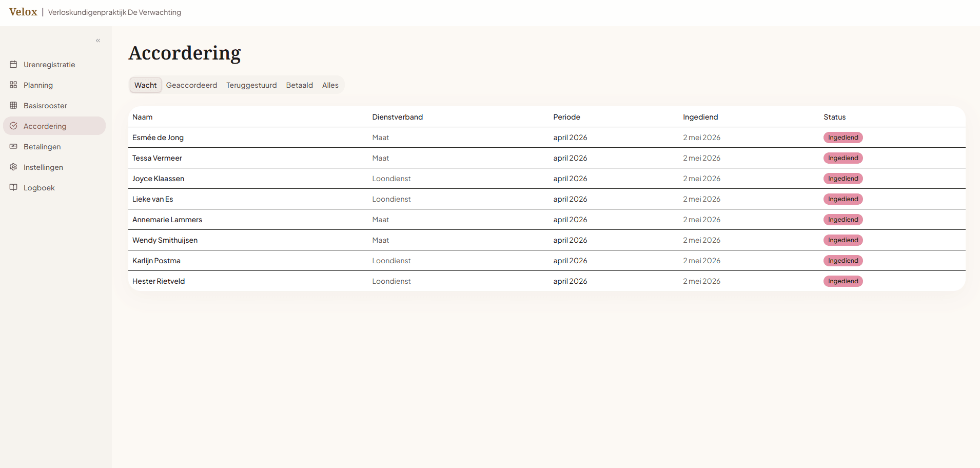This screenshot has width=980, height=468.
Task: Select the Wacht tab
Action: 146,85
